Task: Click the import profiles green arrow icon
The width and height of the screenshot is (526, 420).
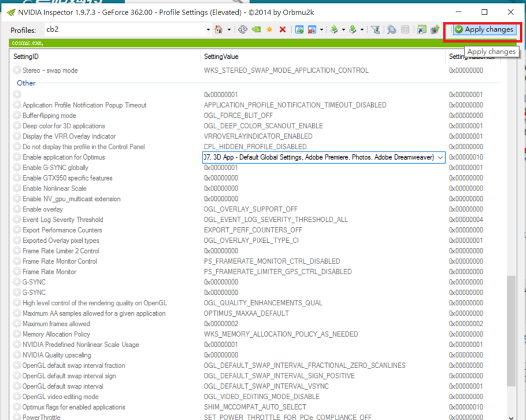Action: [352, 30]
